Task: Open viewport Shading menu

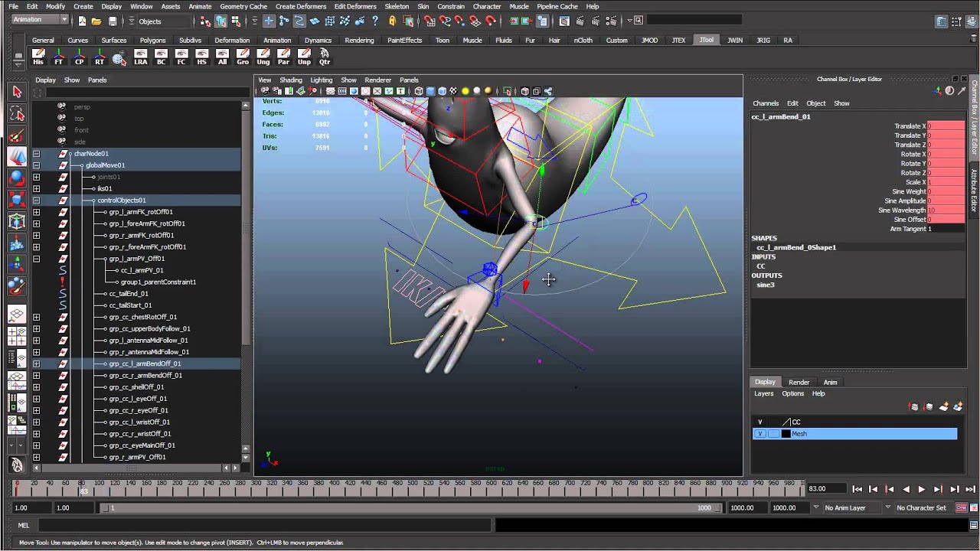Action: [291, 80]
